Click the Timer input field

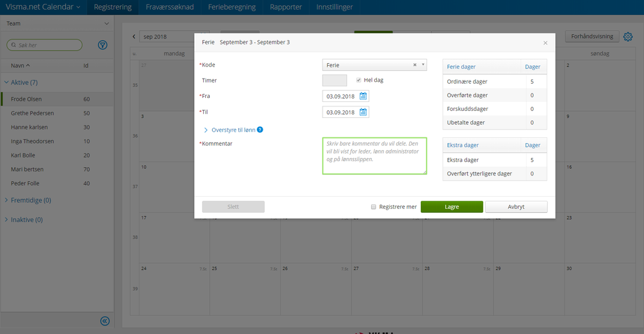[x=334, y=81]
